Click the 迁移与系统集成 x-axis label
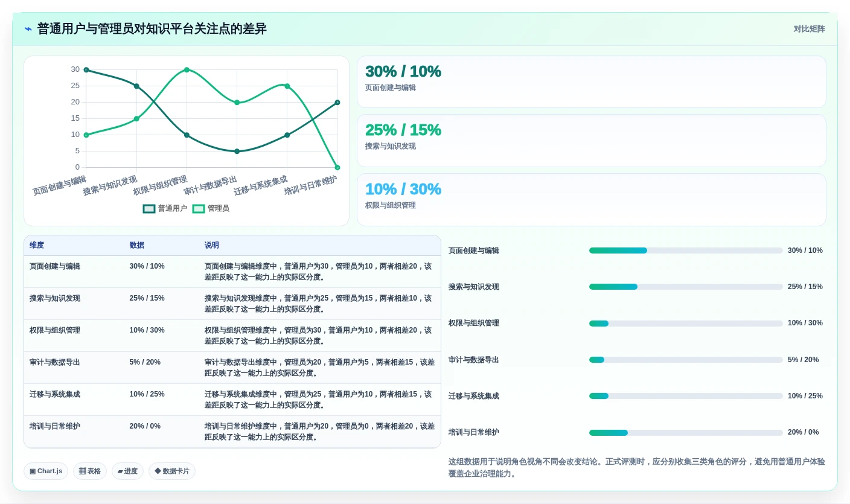The height and width of the screenshot is (504, 850). click(x=260, y=186)
